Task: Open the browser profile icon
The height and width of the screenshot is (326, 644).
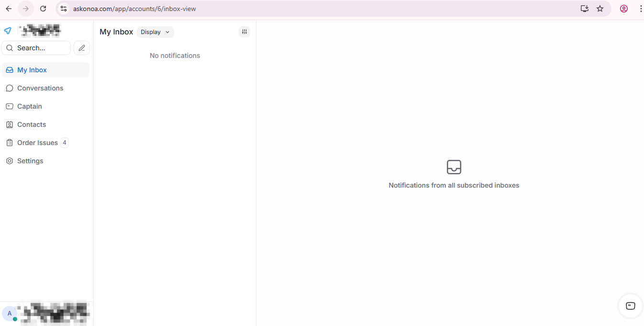Action: pyautogui.click(x=623, y=9)
